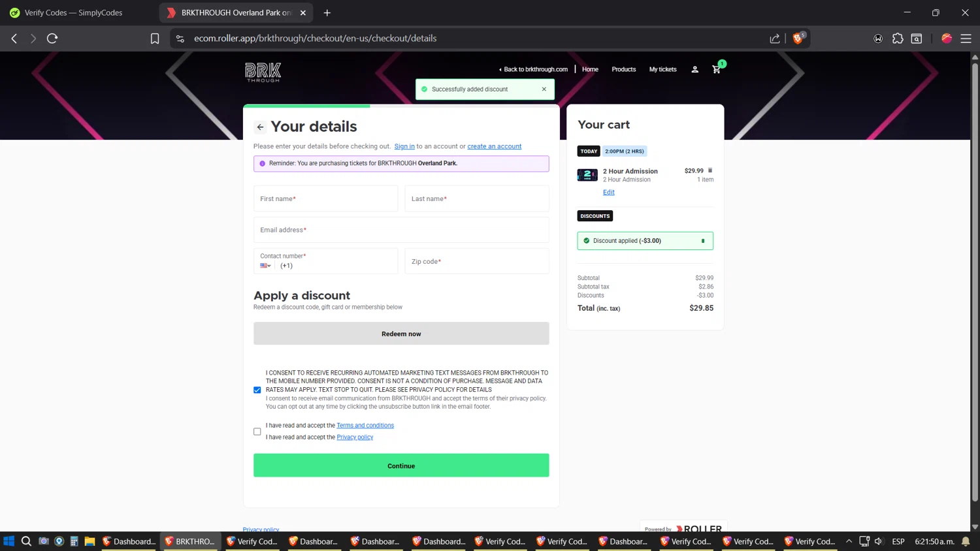Image resolution: width=980 pixels, height=551 pixels.
Task: Uncheck the marketing text messages consent checkbox
Action: tap(257, 390)
